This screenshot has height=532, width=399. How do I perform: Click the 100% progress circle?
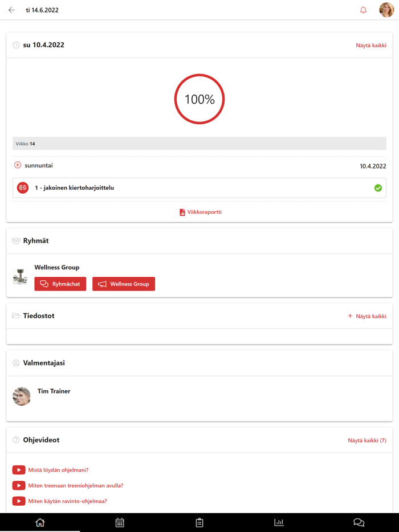[199, 99]
